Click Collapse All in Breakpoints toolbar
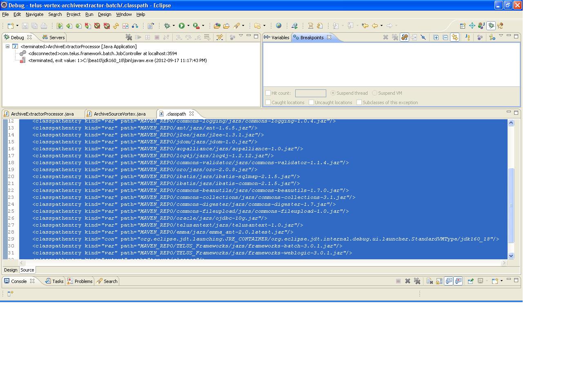This screenshot has width=588, height=392. 445,37
